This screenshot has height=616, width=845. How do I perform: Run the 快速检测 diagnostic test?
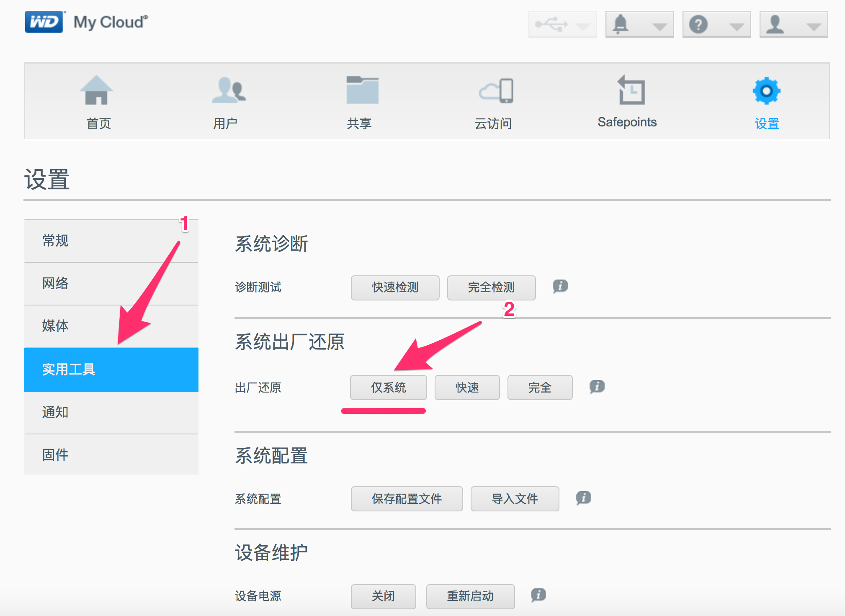[395, 287]
